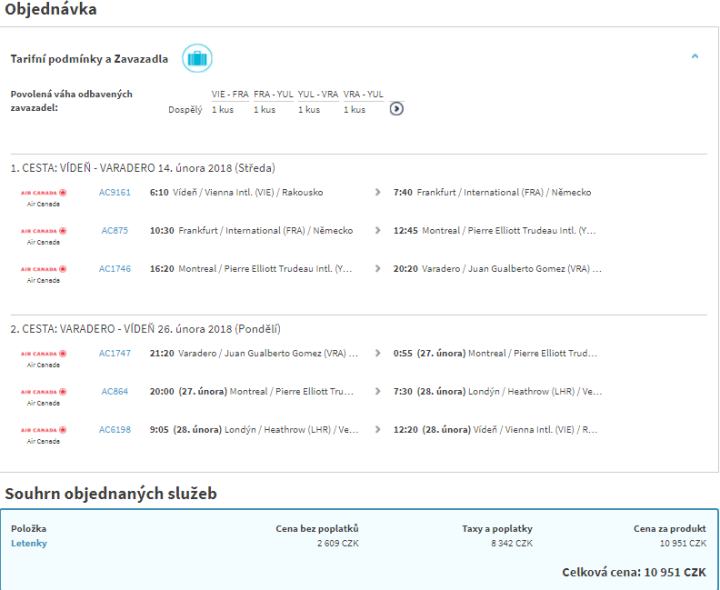Click the Tarifní podmínky a Zavazadla heading
Screen dimensions: 720x590
[89, 59]
